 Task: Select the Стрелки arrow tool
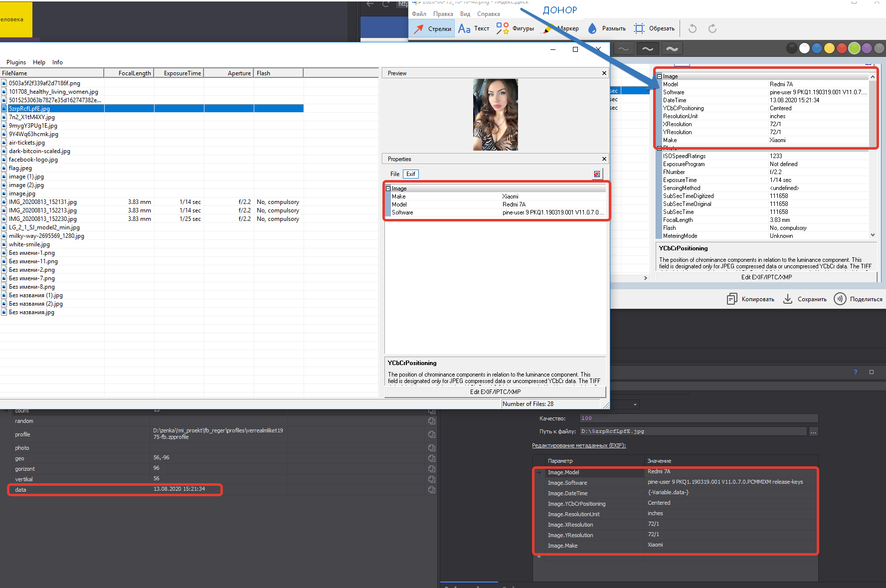point(432,28)
